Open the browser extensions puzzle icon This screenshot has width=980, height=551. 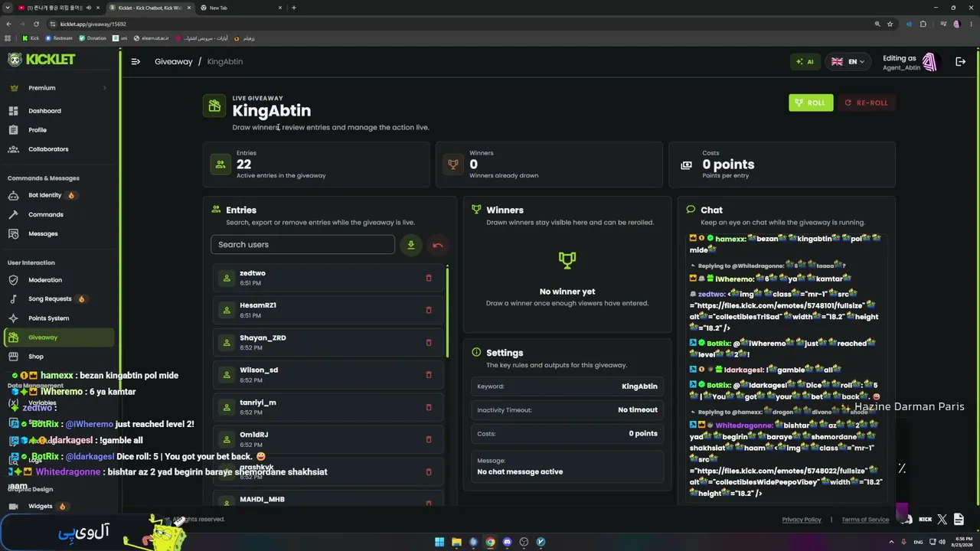(x=923, y=24)
